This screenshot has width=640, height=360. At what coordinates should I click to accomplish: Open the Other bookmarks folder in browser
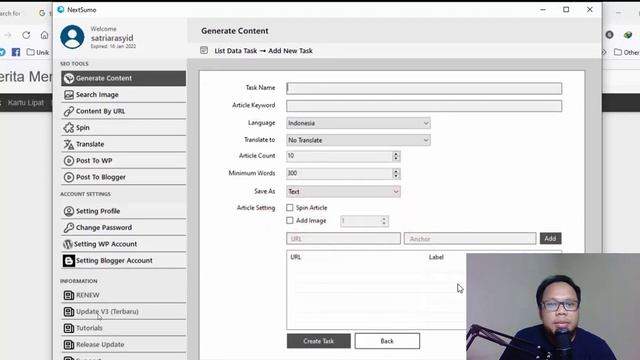click(627, 52)
